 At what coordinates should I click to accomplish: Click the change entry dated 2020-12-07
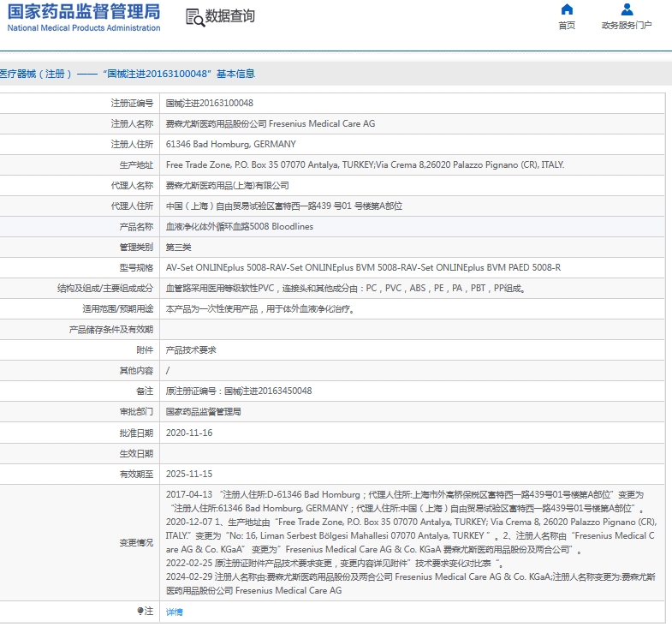(411, 535)
